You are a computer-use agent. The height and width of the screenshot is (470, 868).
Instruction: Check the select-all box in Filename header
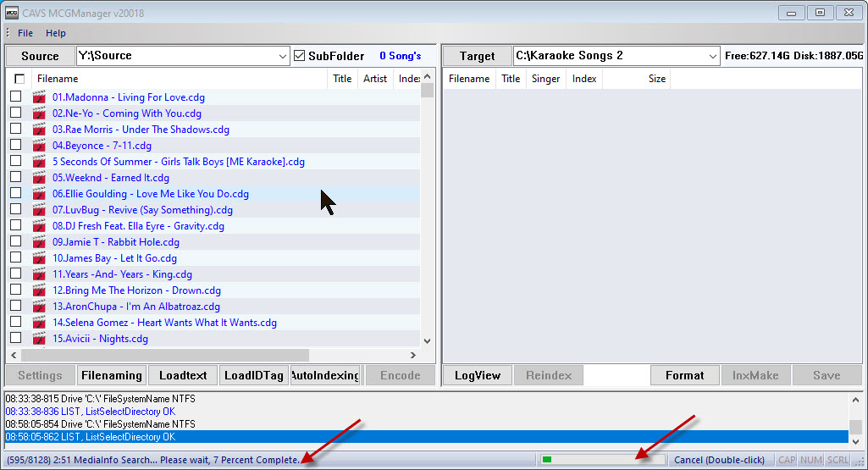(19, 79)
